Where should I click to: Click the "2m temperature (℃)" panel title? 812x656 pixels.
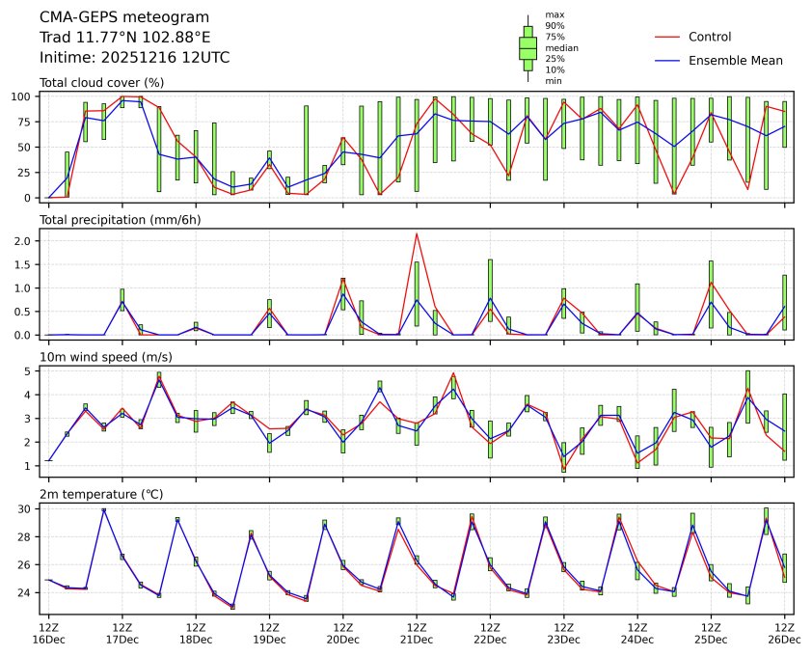pos(101,494)
